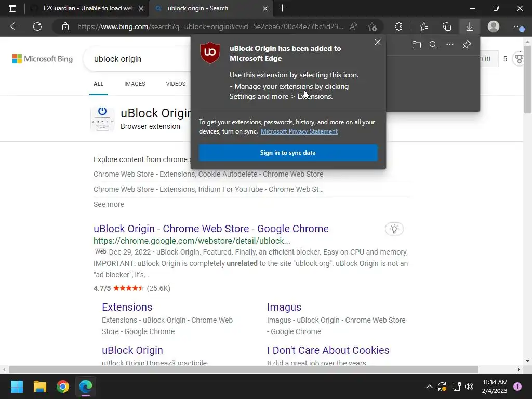Viewport: 532px width, 399px height.
Task: Open the Downloads toolbar icon
Action: (470, 26)
